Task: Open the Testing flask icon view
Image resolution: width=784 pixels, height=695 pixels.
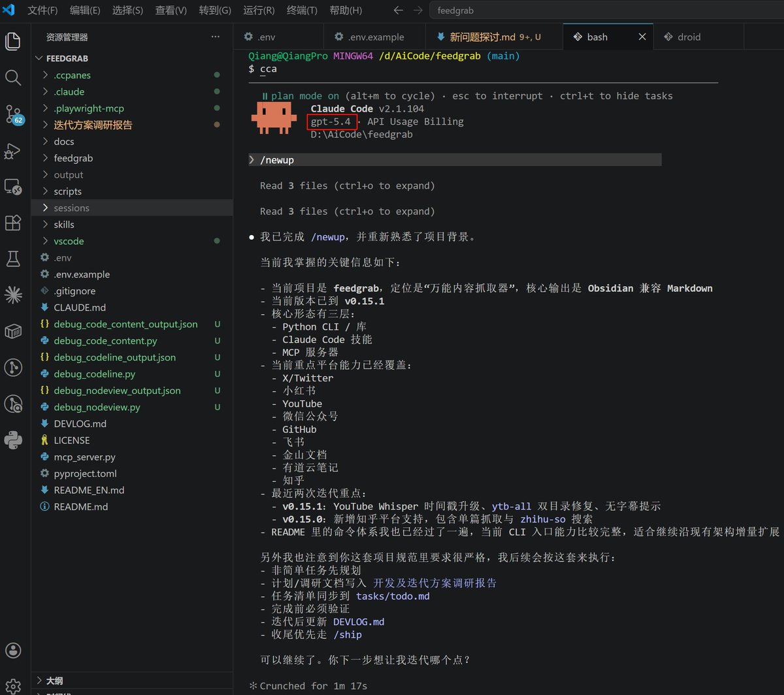Action: point(13,259)
